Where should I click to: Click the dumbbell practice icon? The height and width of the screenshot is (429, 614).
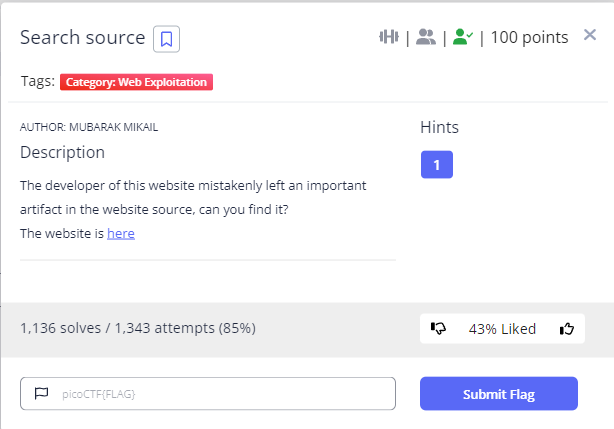coord(389,37)
